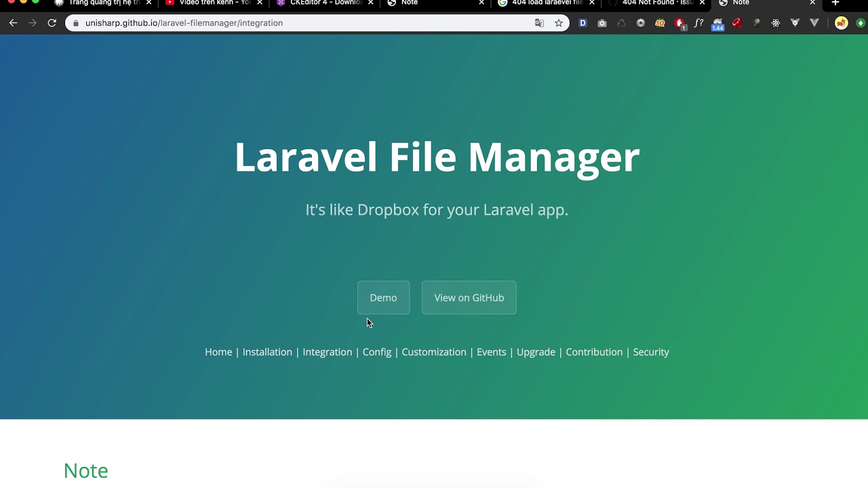Open a new browser tab
Image resolution: width=868 pixels, height=488 pixels.
pyautogui.click(x=835, y=3)
